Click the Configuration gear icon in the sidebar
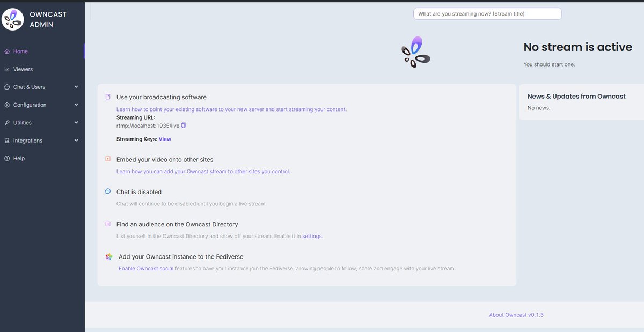Screen dimensions: 644x332 [x=7, y=105]
